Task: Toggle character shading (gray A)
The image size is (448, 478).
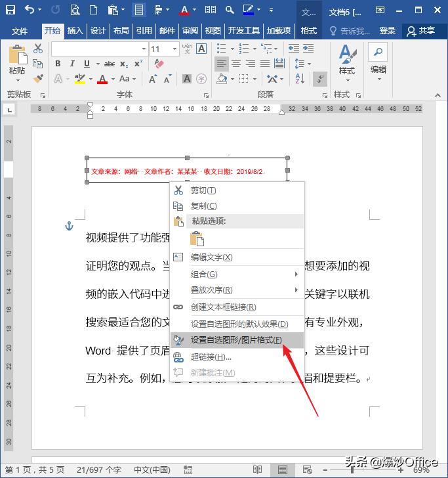Action: [187, 79]
